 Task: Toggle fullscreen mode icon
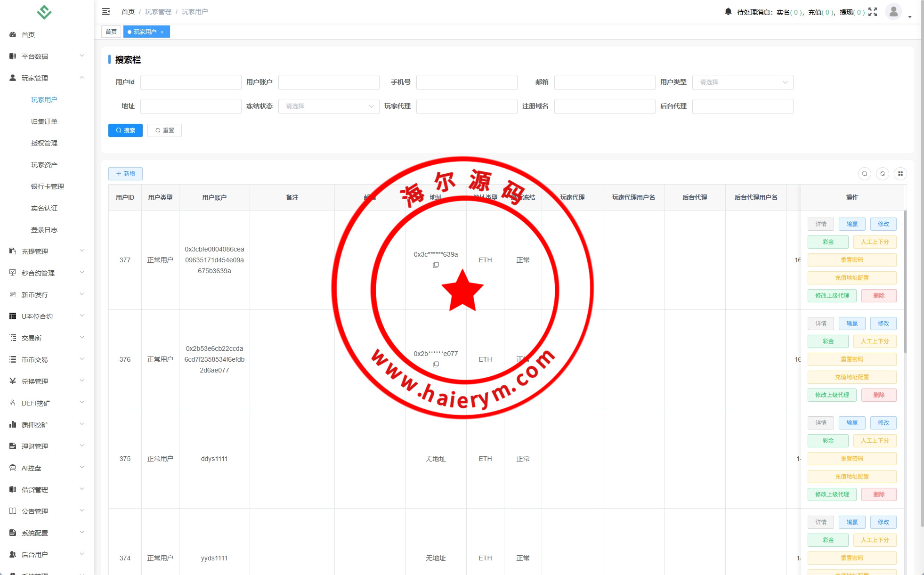873,12
